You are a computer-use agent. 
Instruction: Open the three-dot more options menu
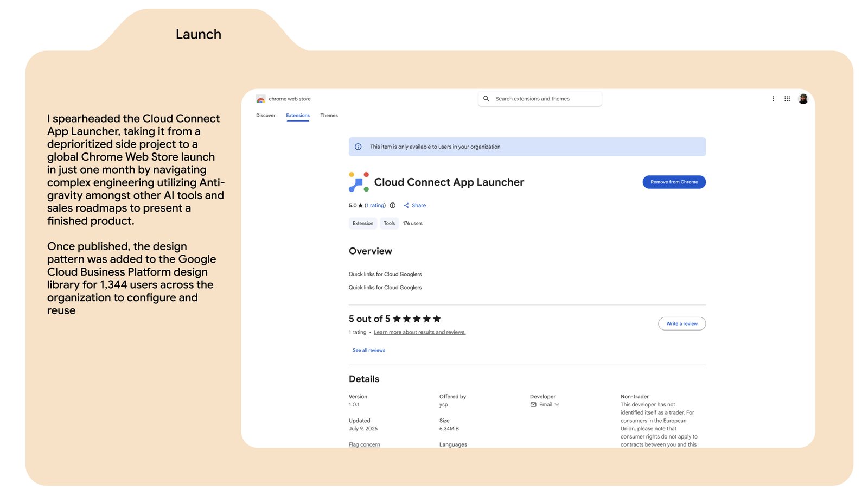click(x=773, y=99)
